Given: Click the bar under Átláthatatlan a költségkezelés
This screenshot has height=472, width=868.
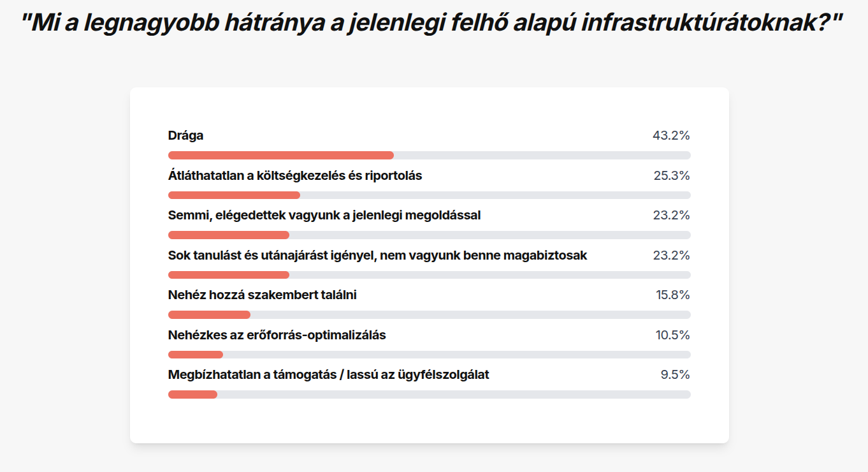Looking at the screenshot, I should pos(429,195).
